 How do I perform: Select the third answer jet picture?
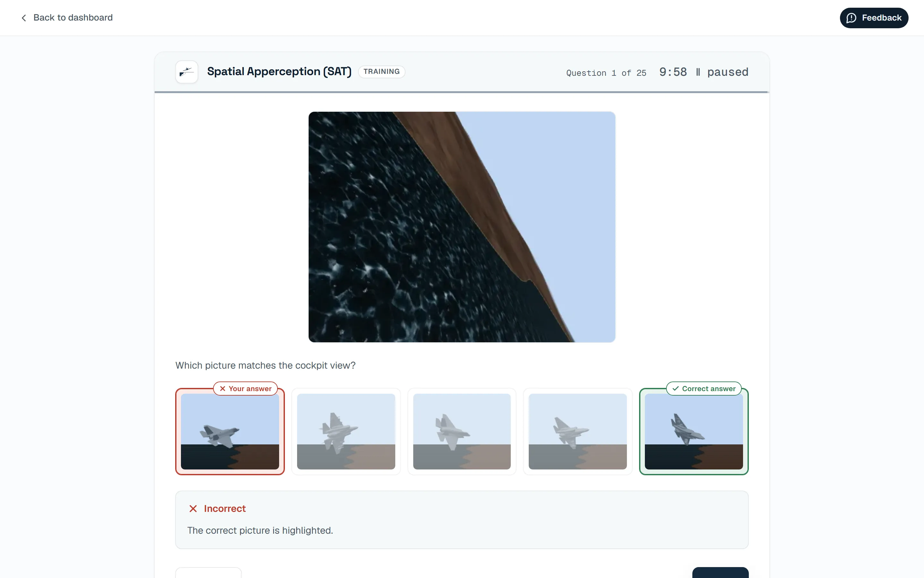coord(462,431)
